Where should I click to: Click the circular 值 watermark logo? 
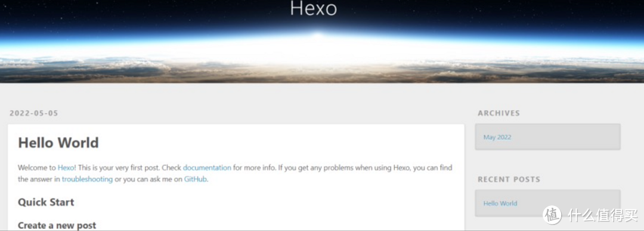(552, 214)
